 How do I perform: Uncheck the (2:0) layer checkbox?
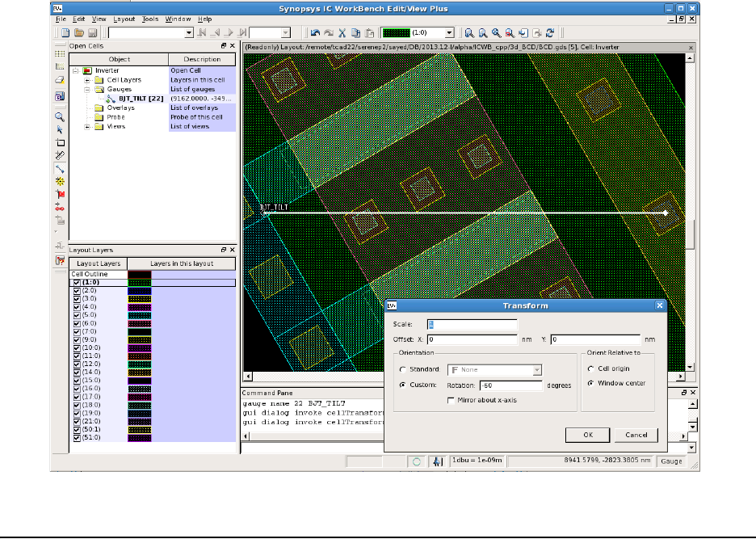(77, 289)
